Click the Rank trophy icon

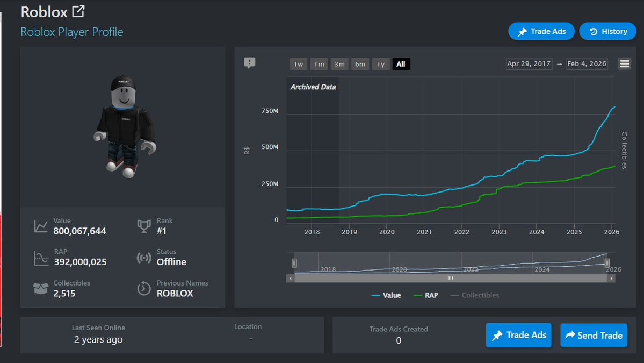tap(143, 226)
